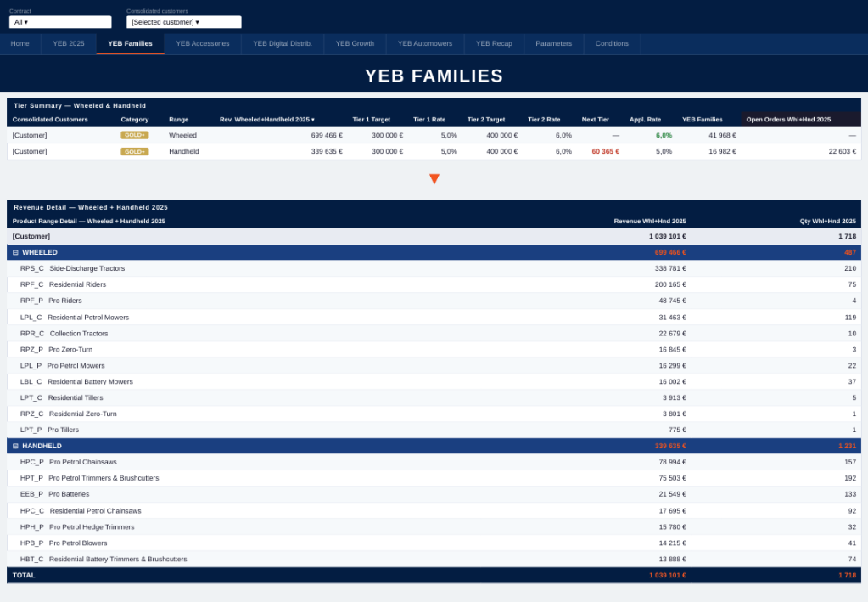The image size is (868, 602).
Task: Click the GOLD+ badge in Wheeled row
Action: (x=134, y=135)
